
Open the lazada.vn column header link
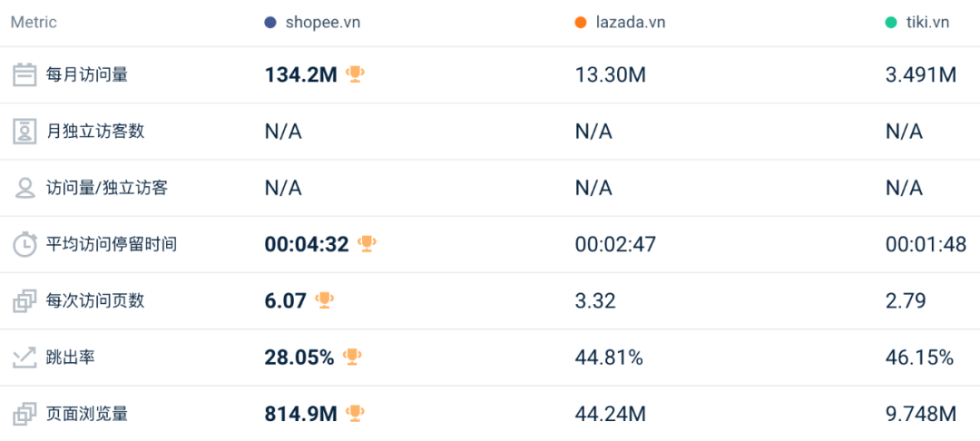coord(630,23)
